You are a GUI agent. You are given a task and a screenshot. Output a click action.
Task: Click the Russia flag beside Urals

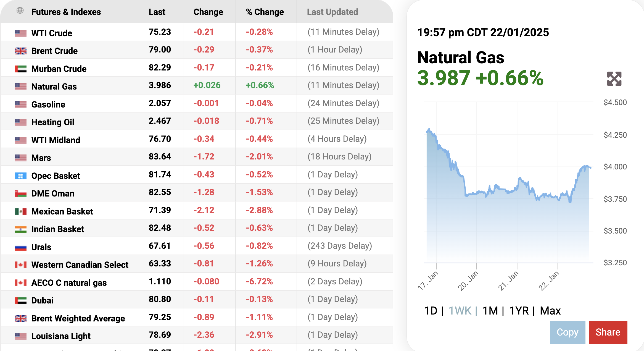pyautogui.click(x=20, y=247)
